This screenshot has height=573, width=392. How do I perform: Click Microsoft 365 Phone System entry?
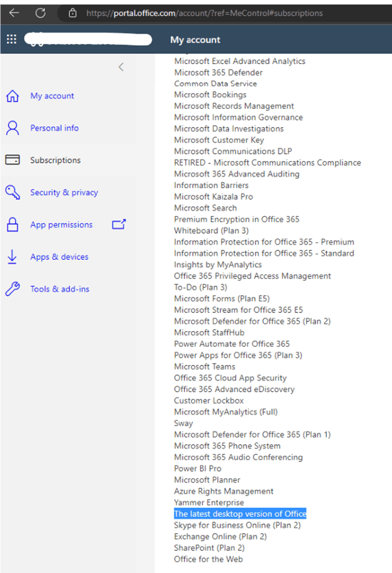pos(227,446)
